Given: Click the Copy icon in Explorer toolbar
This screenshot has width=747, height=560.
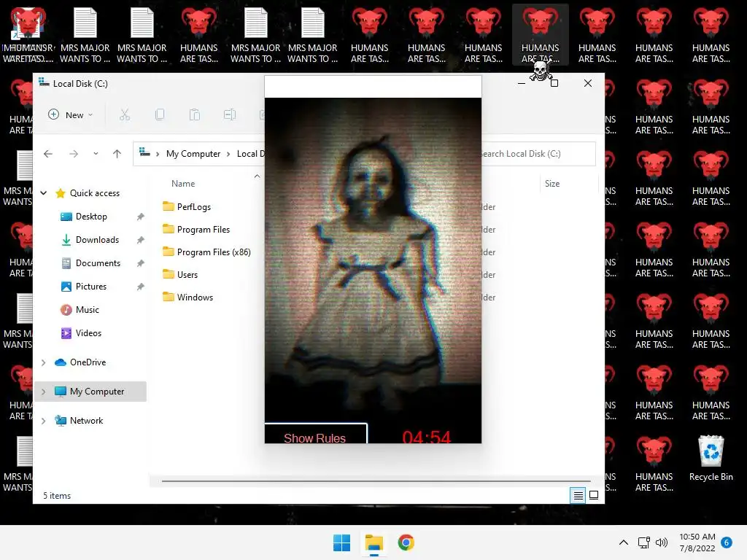Looking at the screenshot, I should [160, 114].
